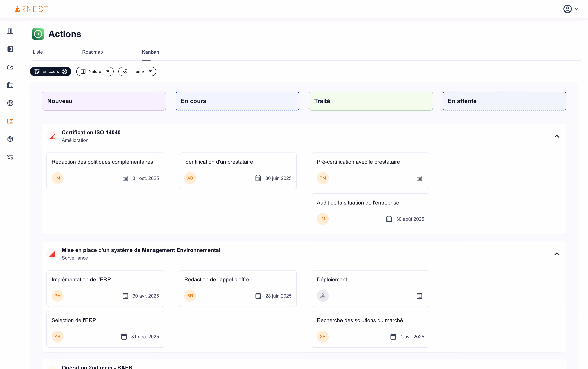Image resolution: width=588 pixels, height=369 pixels.
Task: Remove the 'En cours' filter with its X
Action: (64, 71)
